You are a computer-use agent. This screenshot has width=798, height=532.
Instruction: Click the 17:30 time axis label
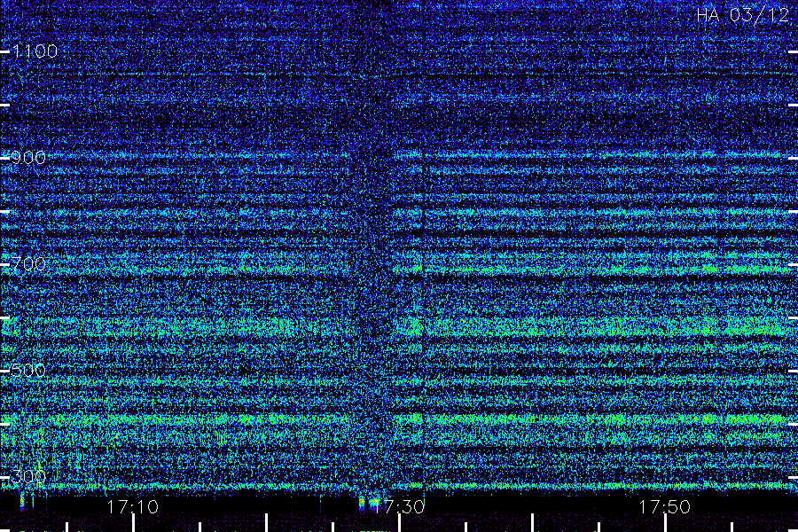(399, 506)
